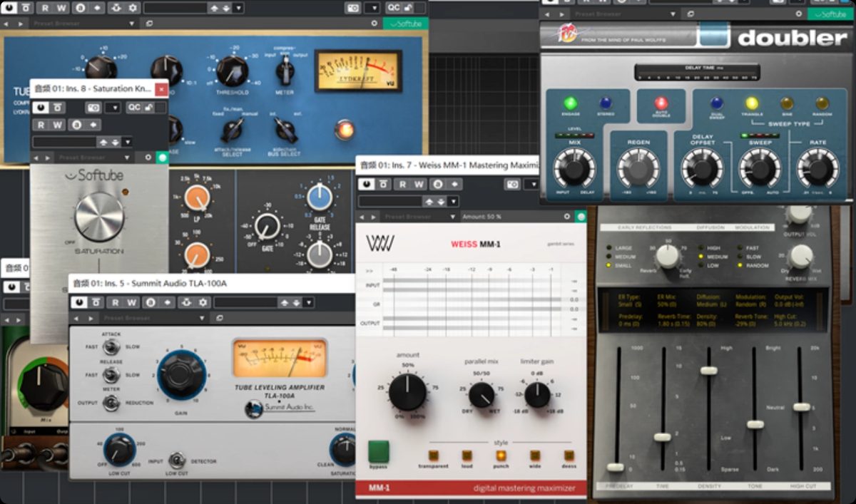
Task: Open preset name dropdown arrow in Saturation Knob window
Action: coord(128,141)
